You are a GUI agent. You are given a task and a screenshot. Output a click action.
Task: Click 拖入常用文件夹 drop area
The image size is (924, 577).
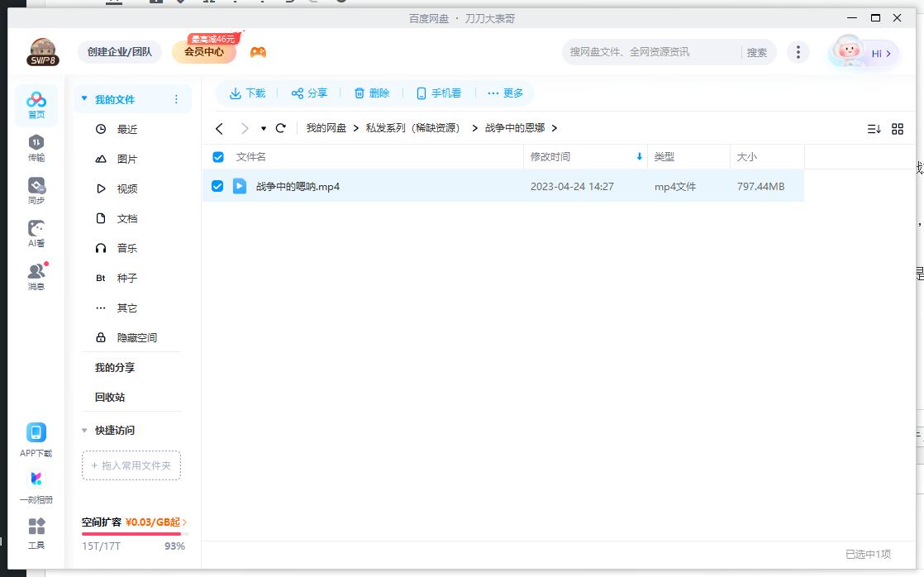131,465
